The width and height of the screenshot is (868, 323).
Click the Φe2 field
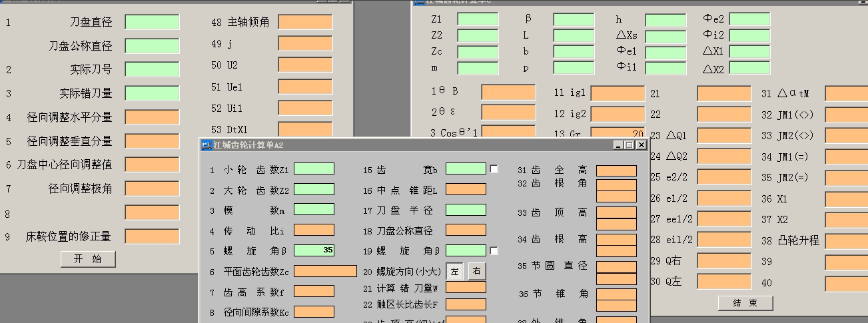[749, 19]
